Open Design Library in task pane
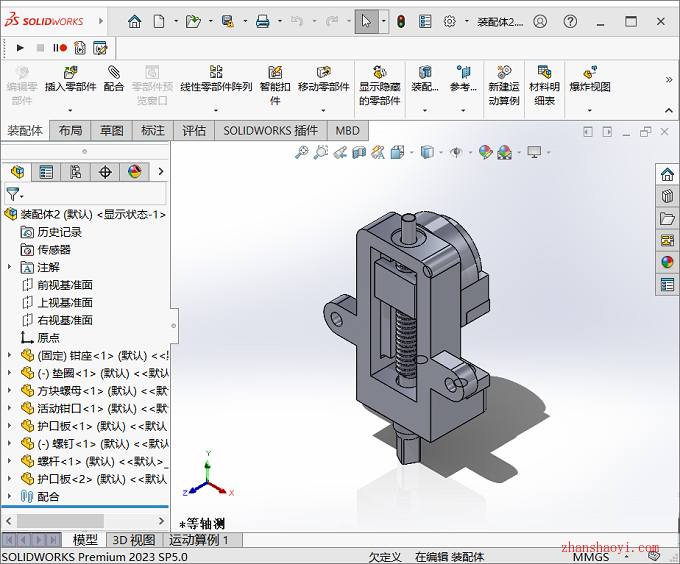Viewport: 680px width, 564px height. [x=667, y=196]
